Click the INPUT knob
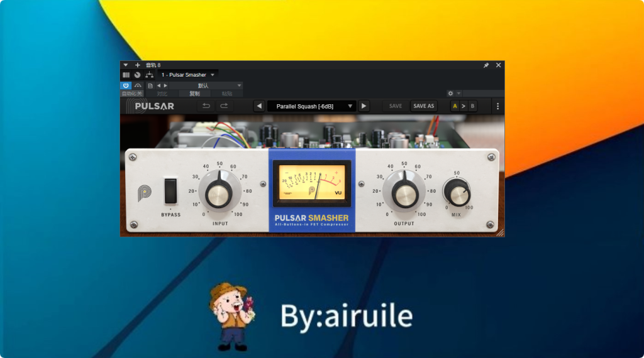 tap(219, 193)
